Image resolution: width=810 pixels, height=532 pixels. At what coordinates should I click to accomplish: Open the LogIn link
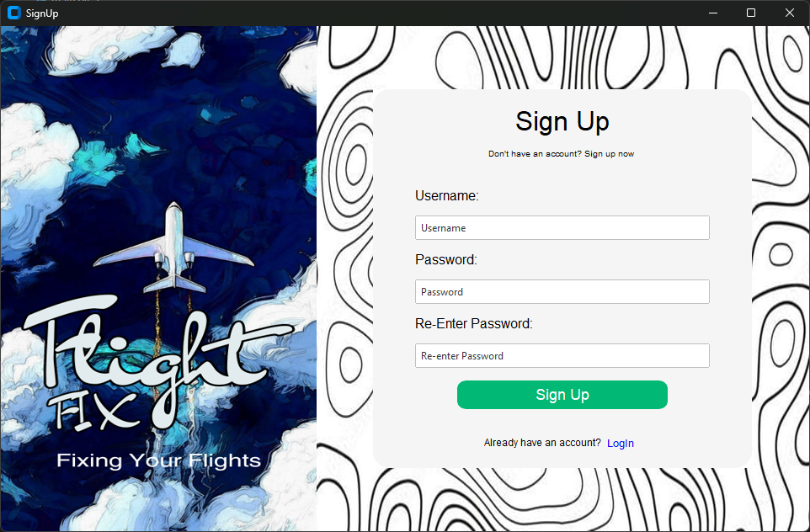(621, 443)
